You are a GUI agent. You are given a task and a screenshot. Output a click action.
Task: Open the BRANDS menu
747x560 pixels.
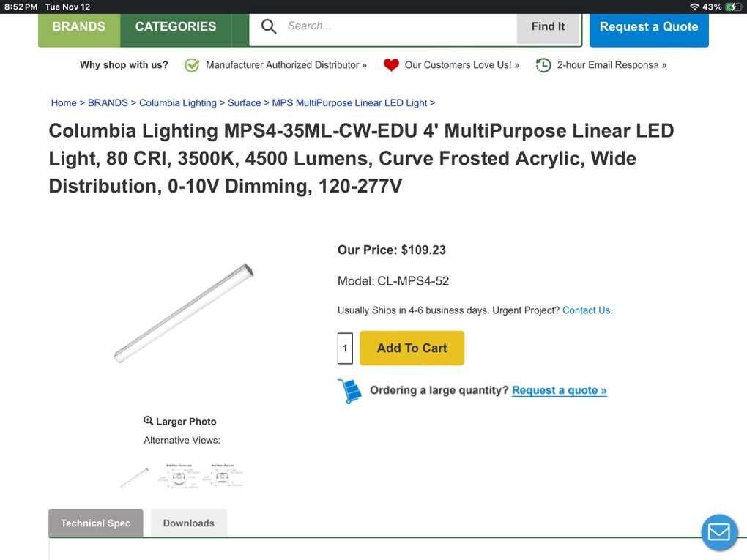click(79, 26)
